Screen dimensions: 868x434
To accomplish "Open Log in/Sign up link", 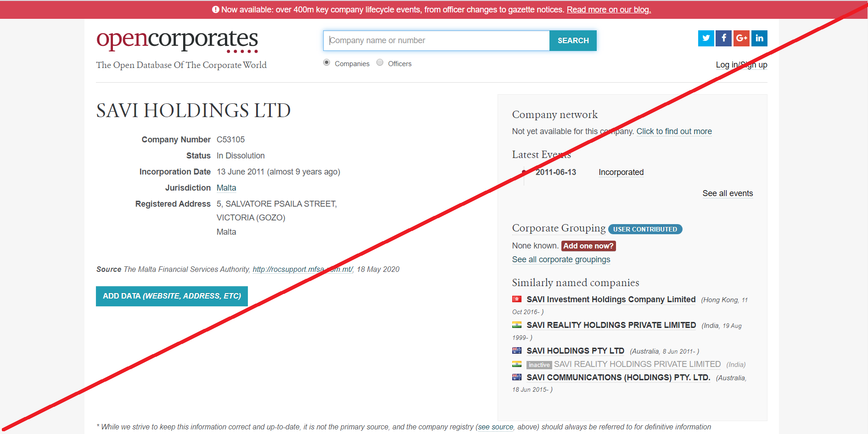I will tap(741, 65).
